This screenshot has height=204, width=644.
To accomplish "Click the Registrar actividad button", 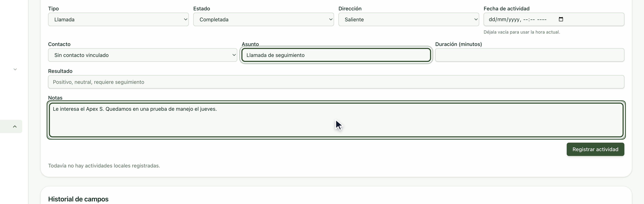I will 595,149.
